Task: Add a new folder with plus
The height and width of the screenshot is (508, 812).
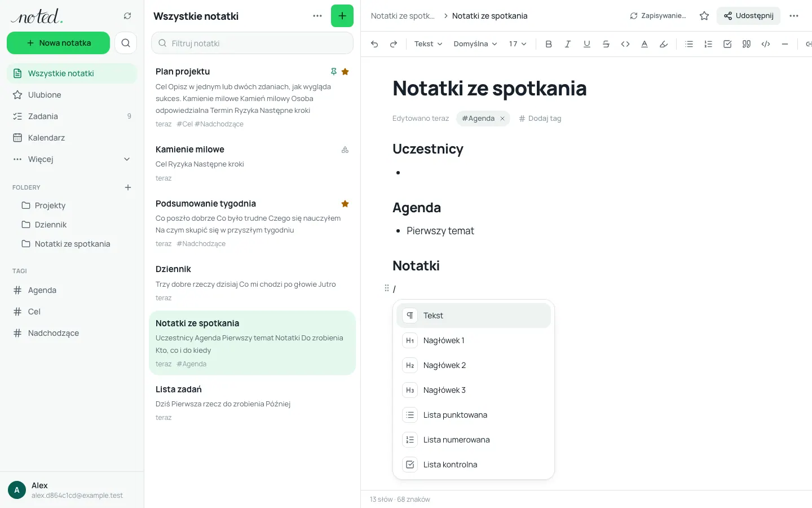Action: click(x=128, y=187)
